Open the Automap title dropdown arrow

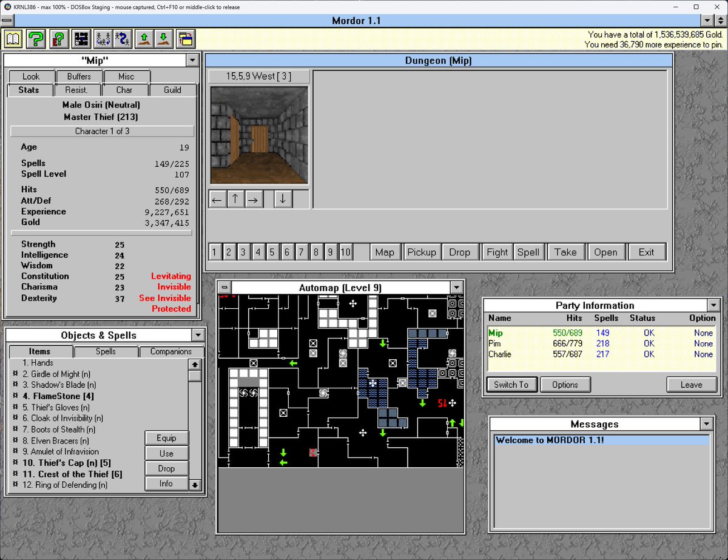pyautogui.click(x=456, y=288)
